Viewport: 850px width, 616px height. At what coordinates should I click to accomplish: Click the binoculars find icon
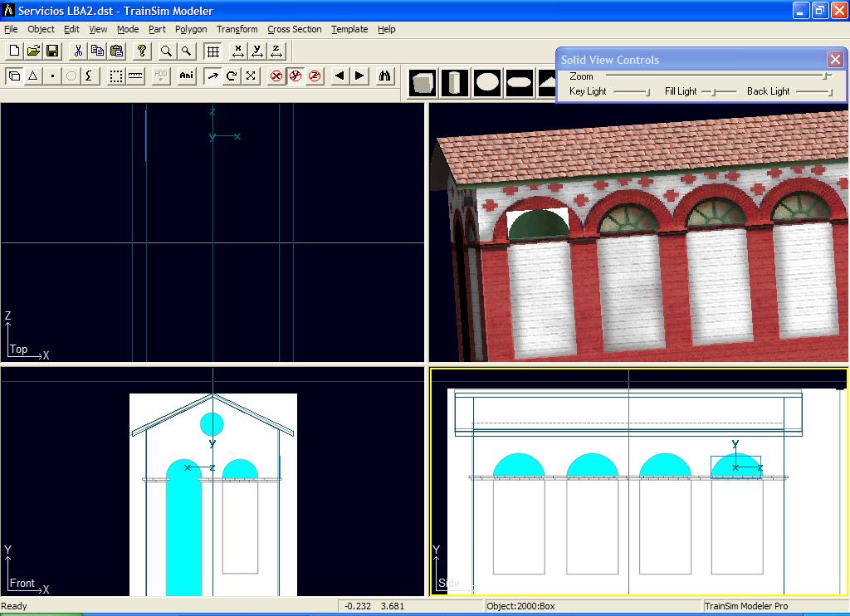[385, 76]
